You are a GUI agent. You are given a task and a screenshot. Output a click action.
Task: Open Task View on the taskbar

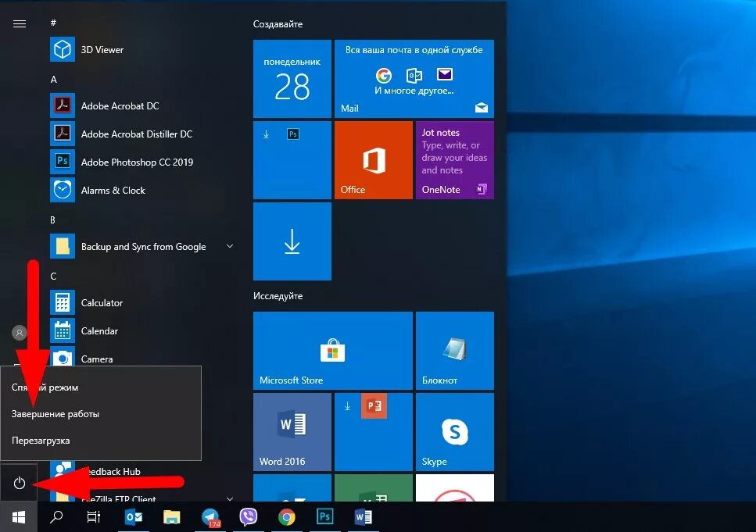coord(94,517)
